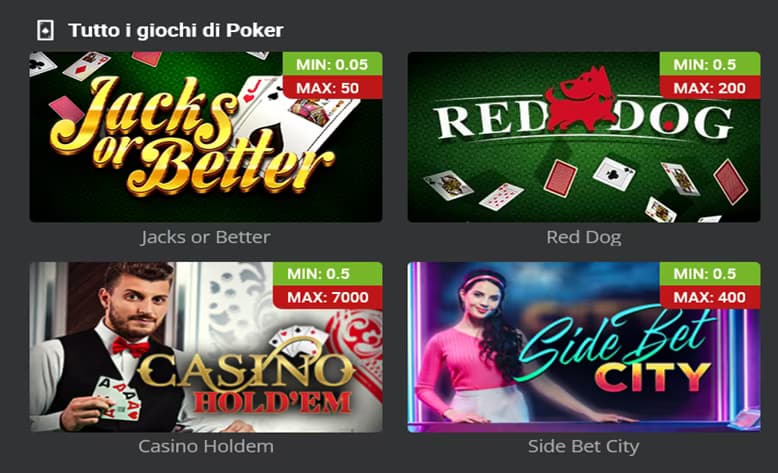Open the Jacks or Better game thumbnail
The width and height of the screenshot is (778, 473).
[x=206, y=136]
